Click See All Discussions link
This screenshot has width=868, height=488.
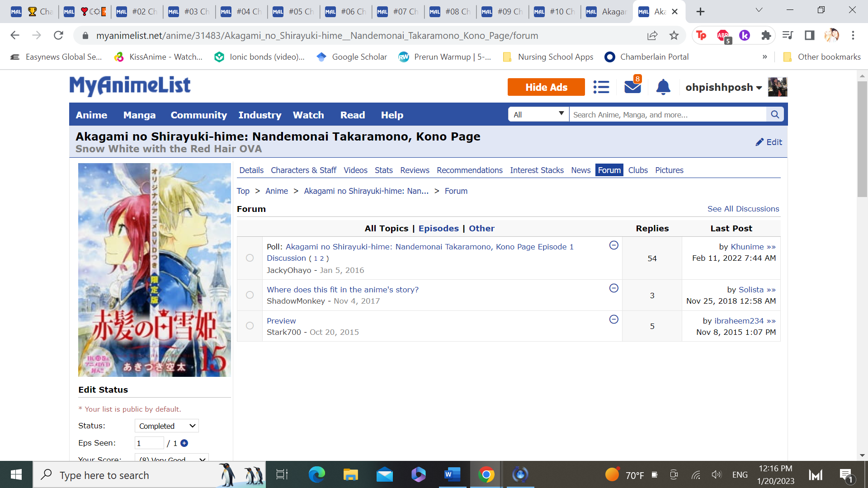[743, 209]
